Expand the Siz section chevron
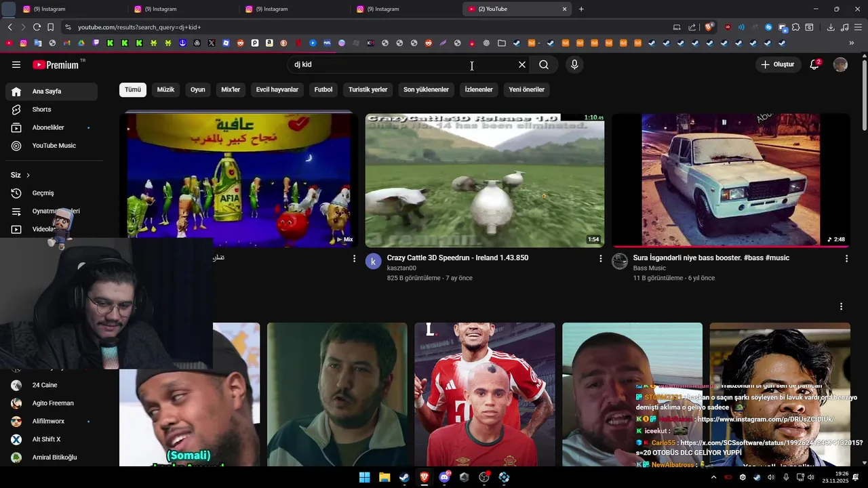This screenshot has height=488, width=868. tap(28, 175)
